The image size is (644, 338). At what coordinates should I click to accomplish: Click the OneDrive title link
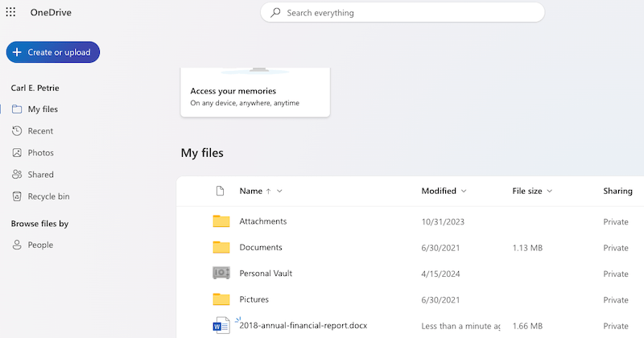pyautogui.click(x=51, y=12)
